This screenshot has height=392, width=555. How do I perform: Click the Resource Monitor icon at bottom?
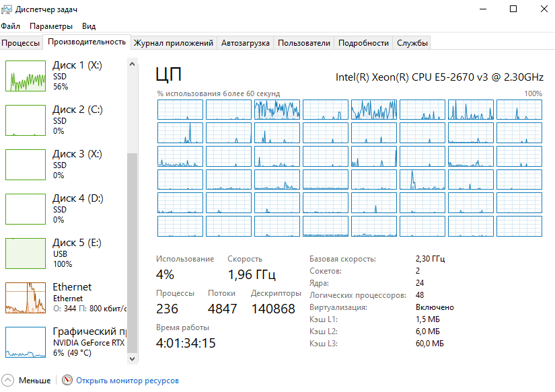point(67,381)
